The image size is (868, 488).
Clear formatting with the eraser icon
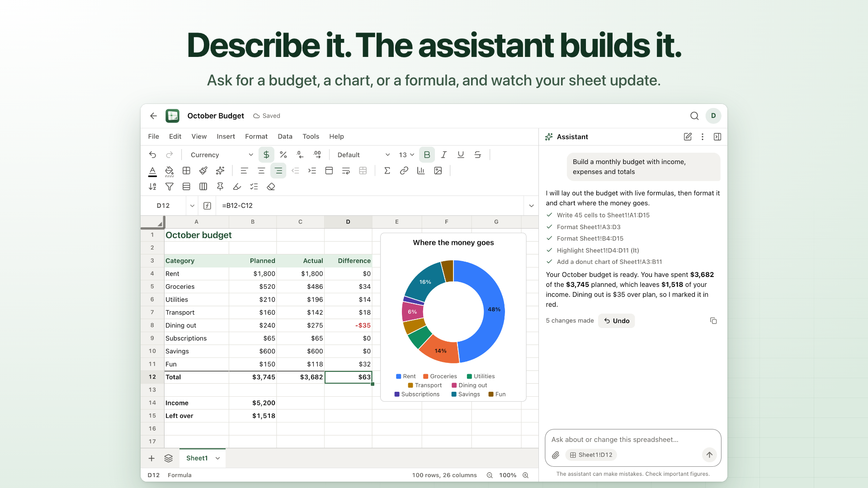(x=271, y=187)
